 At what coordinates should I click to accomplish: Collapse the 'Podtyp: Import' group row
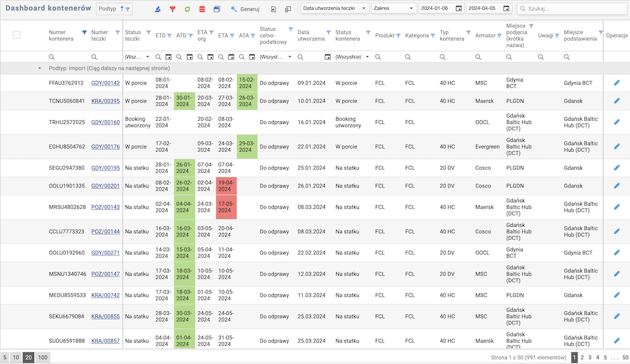pyautogui.click(x=40, y=68)
